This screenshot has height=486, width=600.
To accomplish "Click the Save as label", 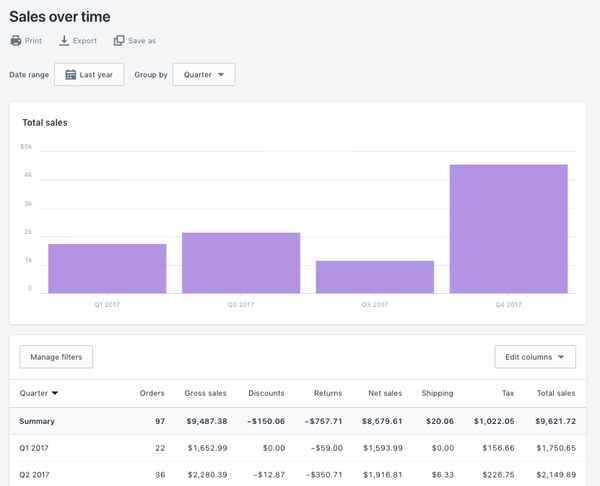I will [142, 41].
